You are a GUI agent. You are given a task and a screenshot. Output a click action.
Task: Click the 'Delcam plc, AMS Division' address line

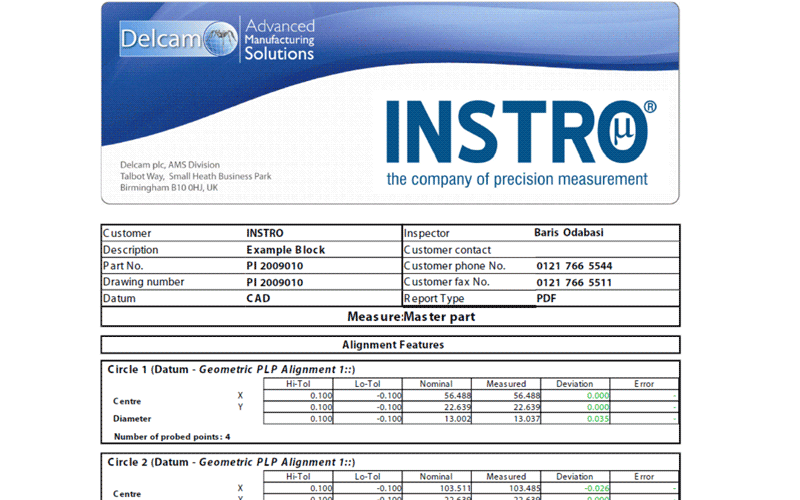point(170,165)
